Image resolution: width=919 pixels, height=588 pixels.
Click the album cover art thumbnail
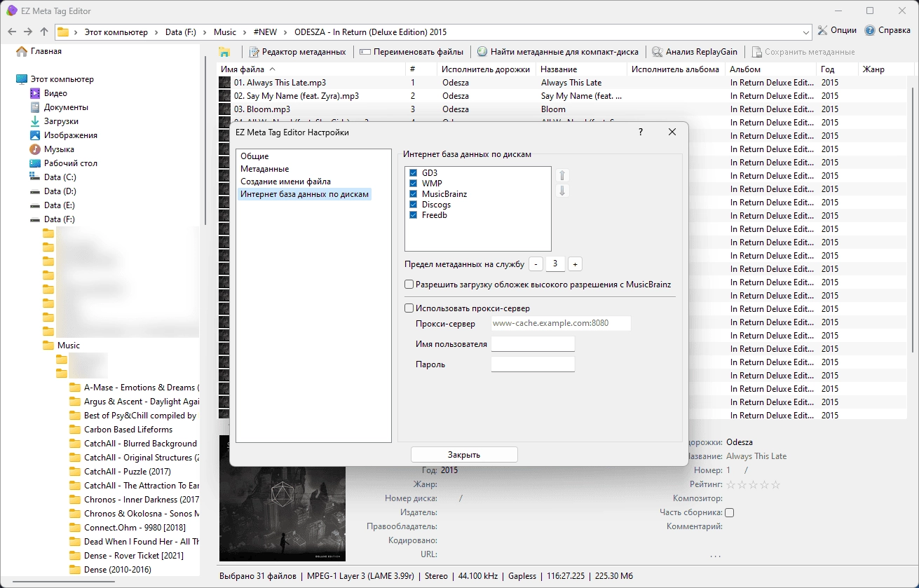tap(282, 498)
